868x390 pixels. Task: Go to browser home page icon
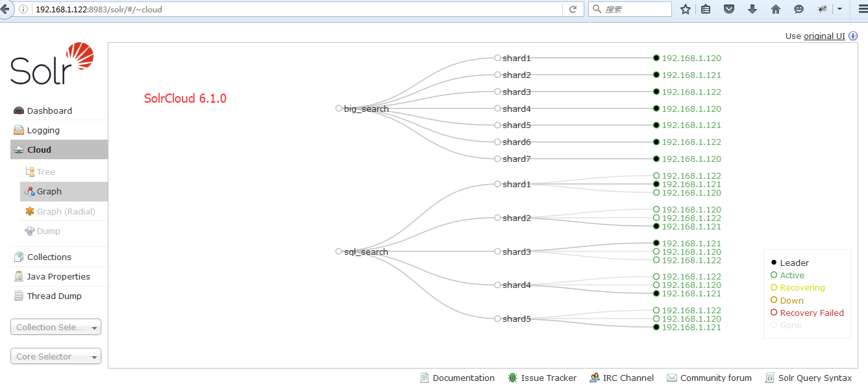[775, 9]
